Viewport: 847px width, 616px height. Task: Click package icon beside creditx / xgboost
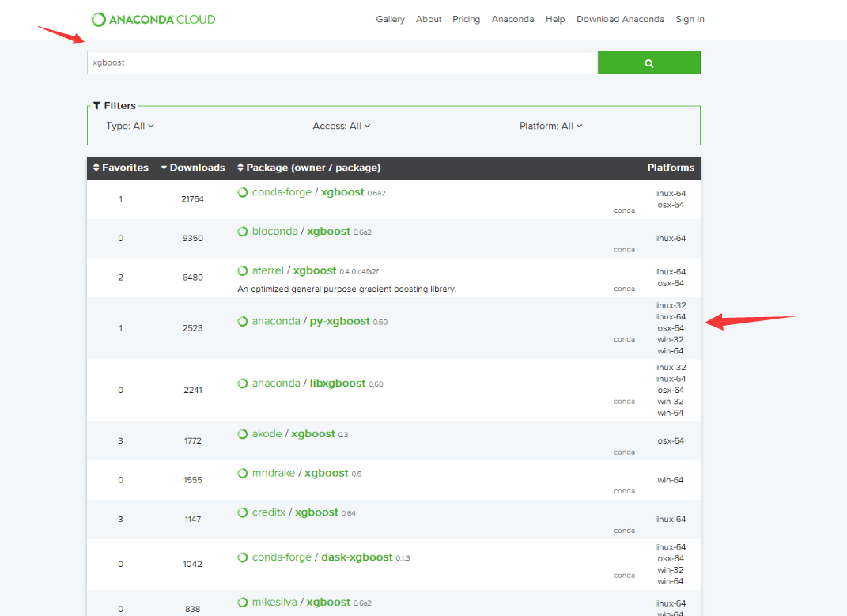[243, 512]
